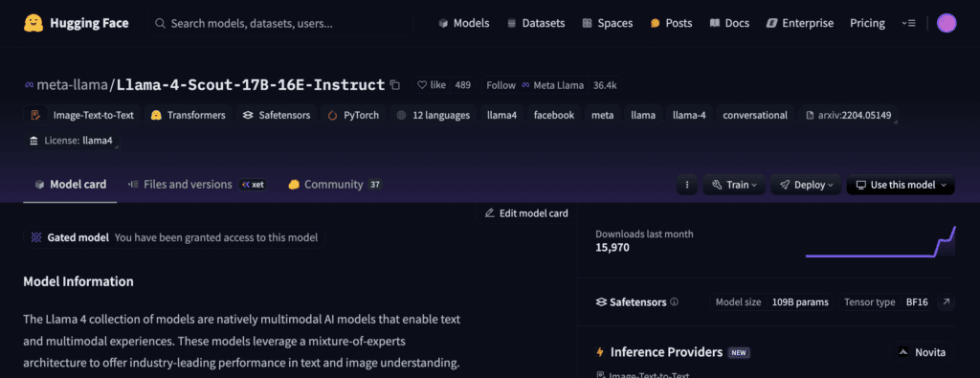Click the 15,970 downloads figure

pyautogui.click(x=612, y=248)
